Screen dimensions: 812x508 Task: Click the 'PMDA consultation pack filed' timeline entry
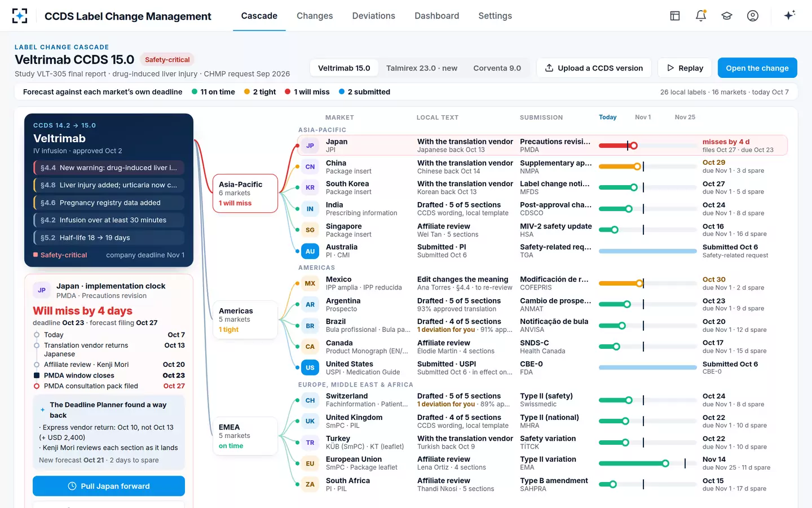click(109, 386)
